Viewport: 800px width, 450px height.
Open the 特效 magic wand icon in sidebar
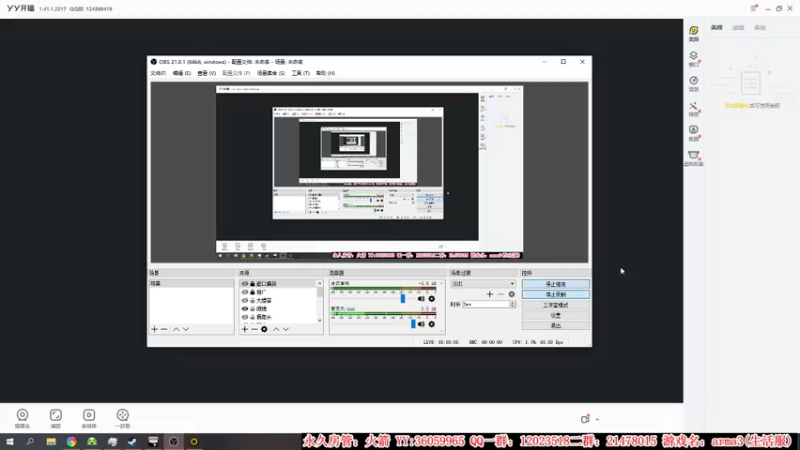tap(693, 108)
